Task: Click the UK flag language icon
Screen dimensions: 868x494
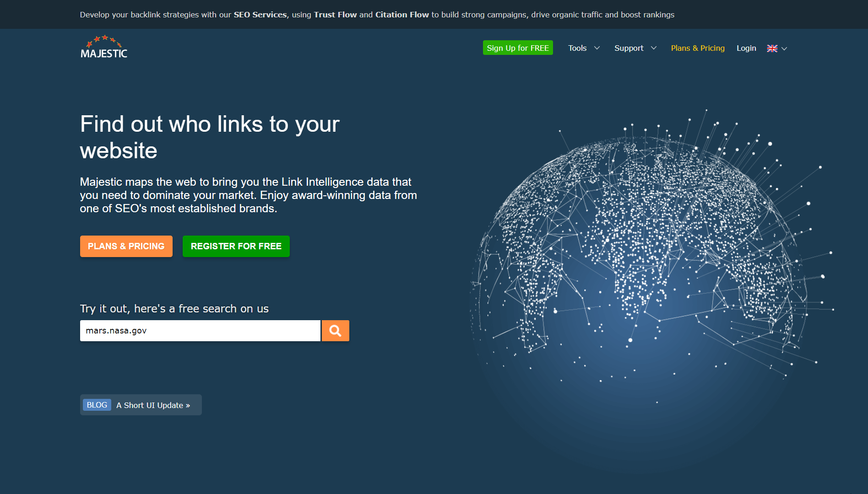Action: pos(772,48)
